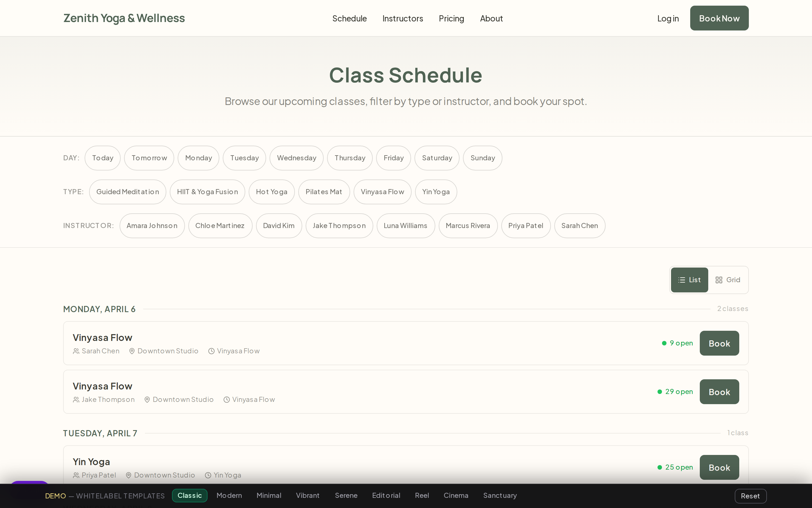Select the Vibrant template
This screenshot has height=508, width=812.
click(x=308, y=496)
